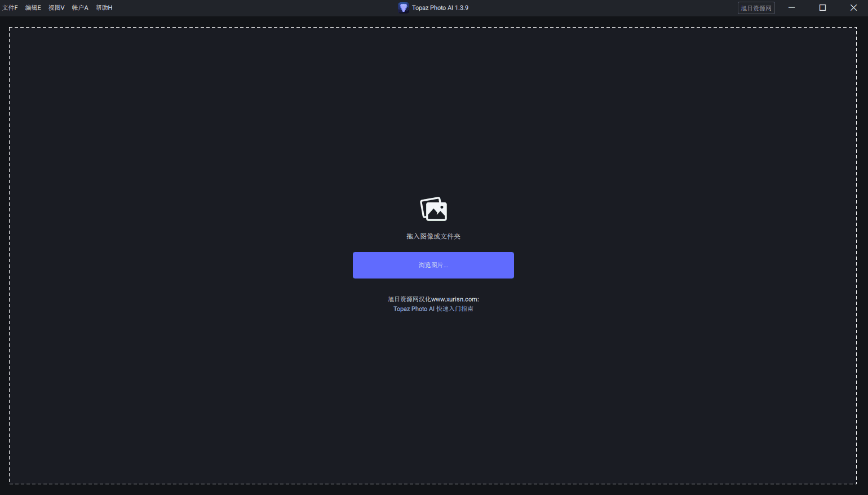This screenshot has height=495, width=868.
Task: Click the top dashed border of the drop zone
Action: 433,28
